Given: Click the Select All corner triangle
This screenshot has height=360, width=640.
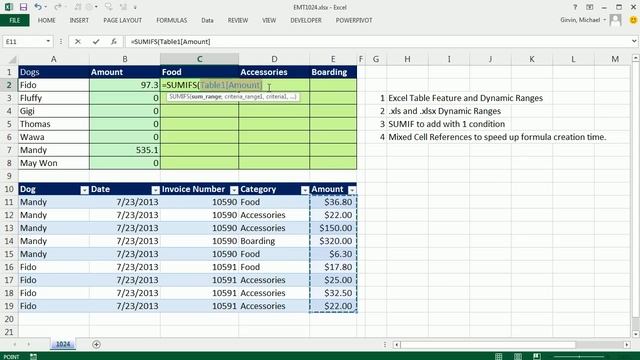Looking at the screenshot, I should (12, 60).
